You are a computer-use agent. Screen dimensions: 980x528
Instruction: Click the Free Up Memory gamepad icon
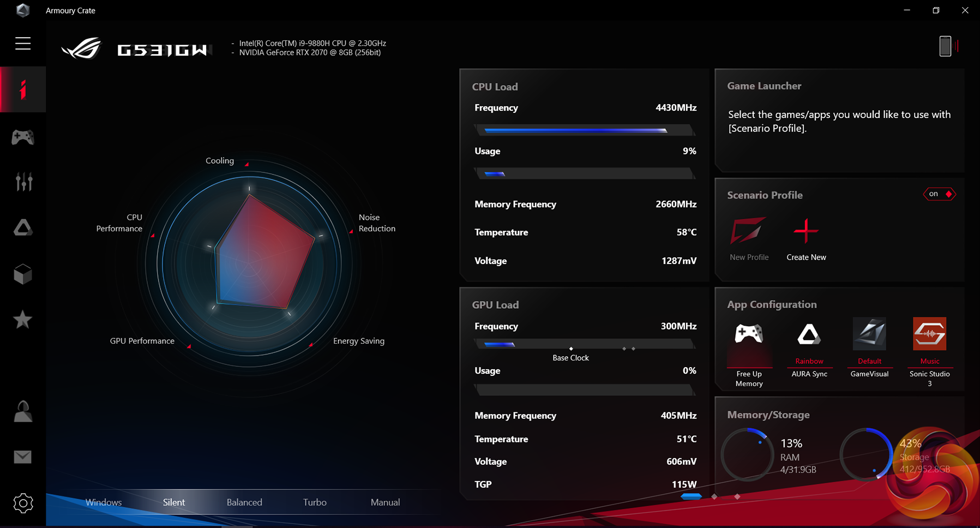click(x=749, y=333)
